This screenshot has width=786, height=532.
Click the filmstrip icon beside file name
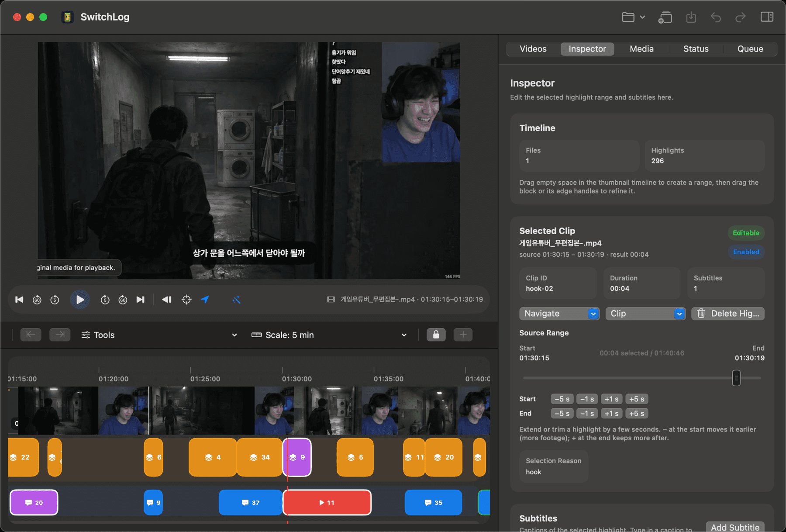(331, 300)
